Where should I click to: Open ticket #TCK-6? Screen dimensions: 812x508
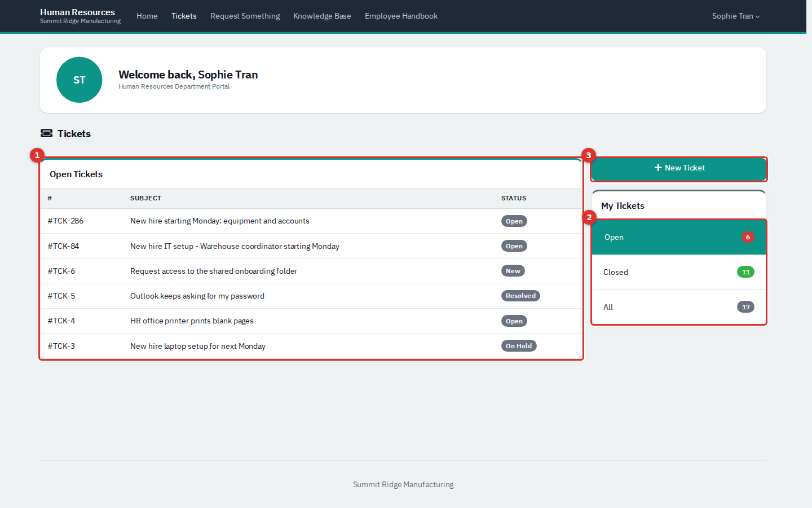coord(61,271)
